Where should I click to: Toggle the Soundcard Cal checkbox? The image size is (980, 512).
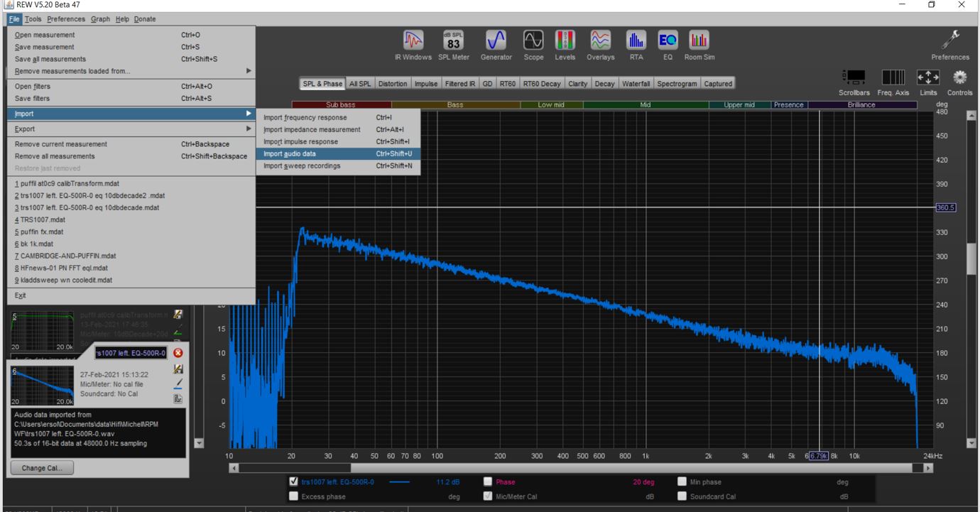[682, 496]
